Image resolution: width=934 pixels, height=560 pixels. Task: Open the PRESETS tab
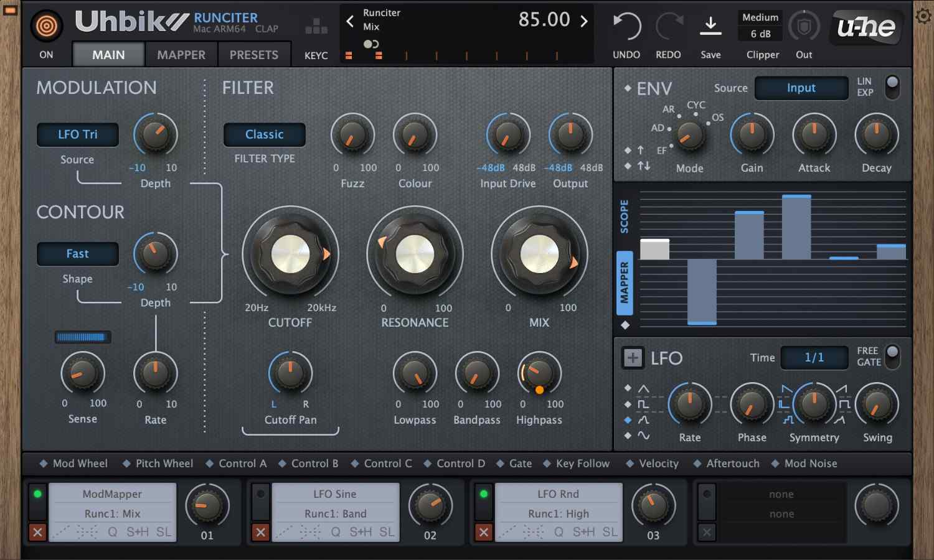255,55
